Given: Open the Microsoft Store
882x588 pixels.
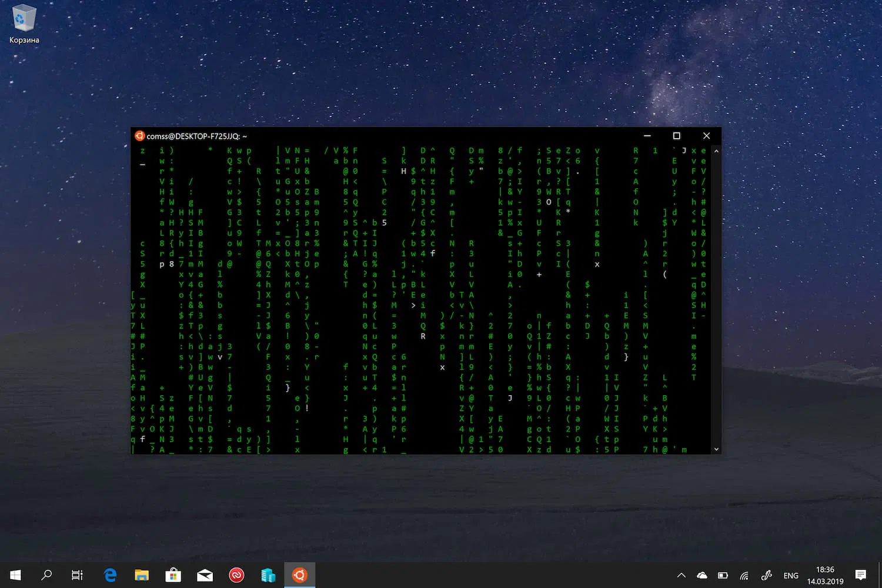Looking at the screenshot, I should (173, 575).
